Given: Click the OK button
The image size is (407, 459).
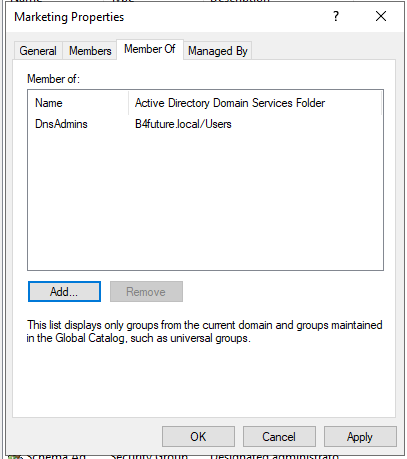Looking at the screenshot, I should coord(198,436).
